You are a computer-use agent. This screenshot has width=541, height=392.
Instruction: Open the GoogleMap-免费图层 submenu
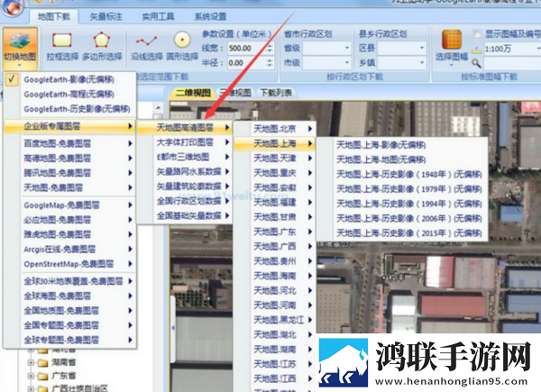pos(70,205)
